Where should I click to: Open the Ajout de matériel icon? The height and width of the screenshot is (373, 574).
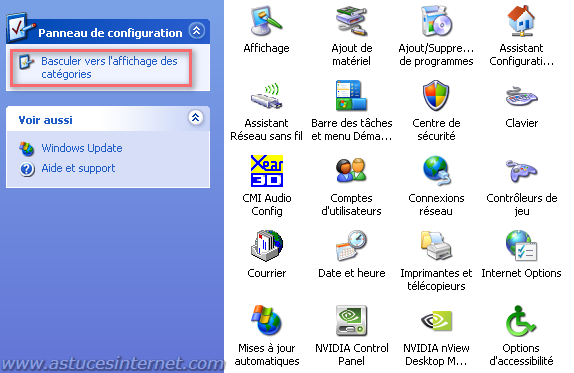tap(351, 21)
